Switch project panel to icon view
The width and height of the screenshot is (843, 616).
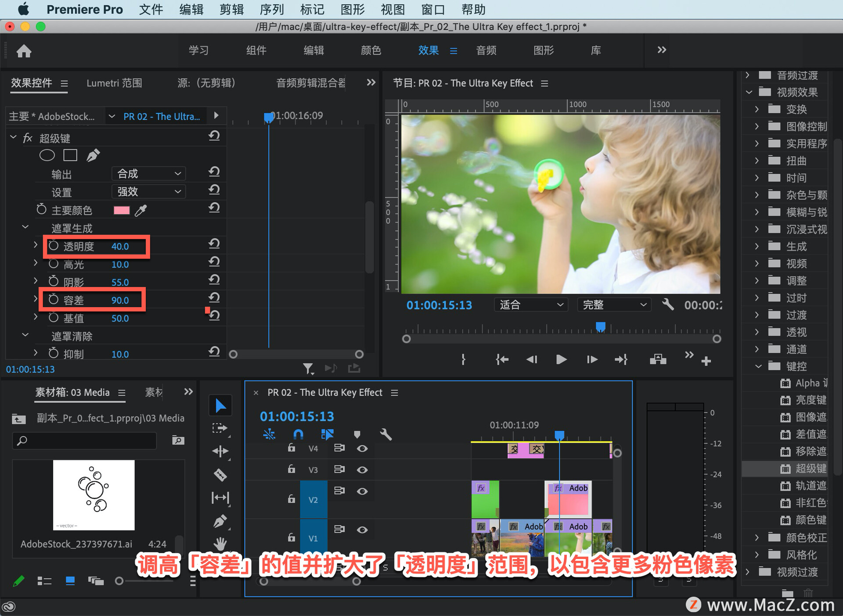pyautogui.click(x=70, y=581)
